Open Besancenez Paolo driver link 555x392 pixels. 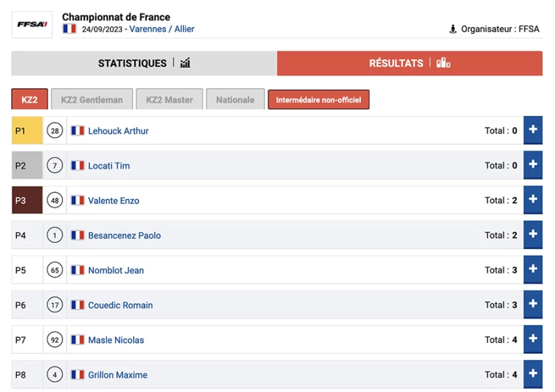click(x=124, y=235)
